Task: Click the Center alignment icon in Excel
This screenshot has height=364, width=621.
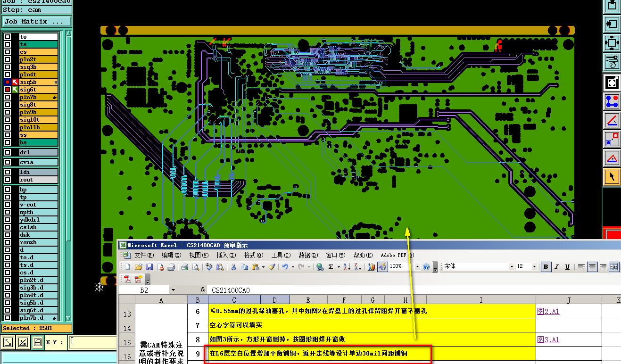Action: (592, 267)
